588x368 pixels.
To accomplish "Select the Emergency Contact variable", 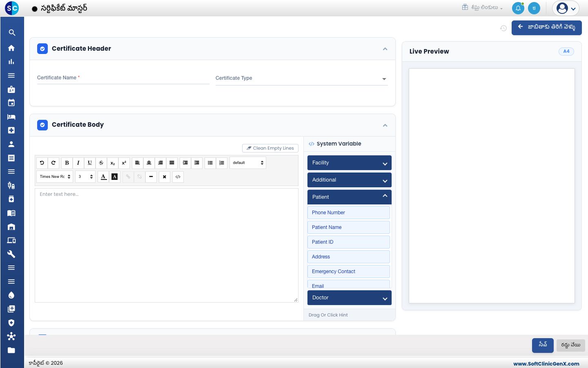I will click(x=349, y=272).
